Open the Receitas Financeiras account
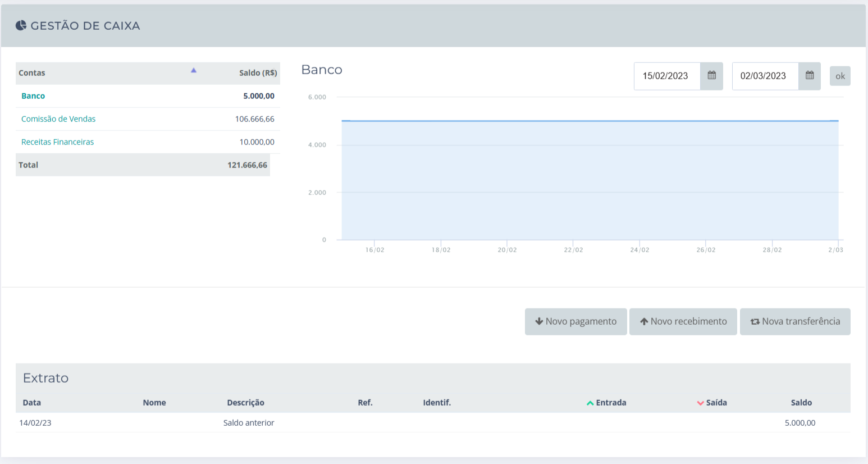868x464 pixels. coord(57,142)
